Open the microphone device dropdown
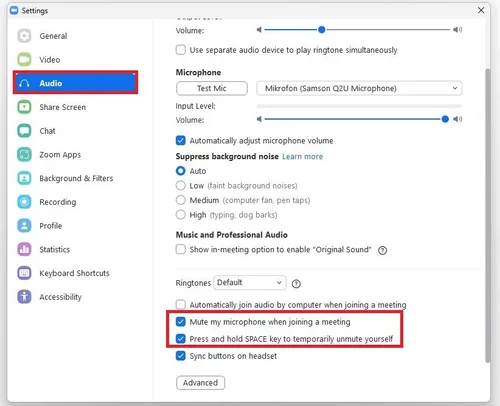 [x=359, y=88]
